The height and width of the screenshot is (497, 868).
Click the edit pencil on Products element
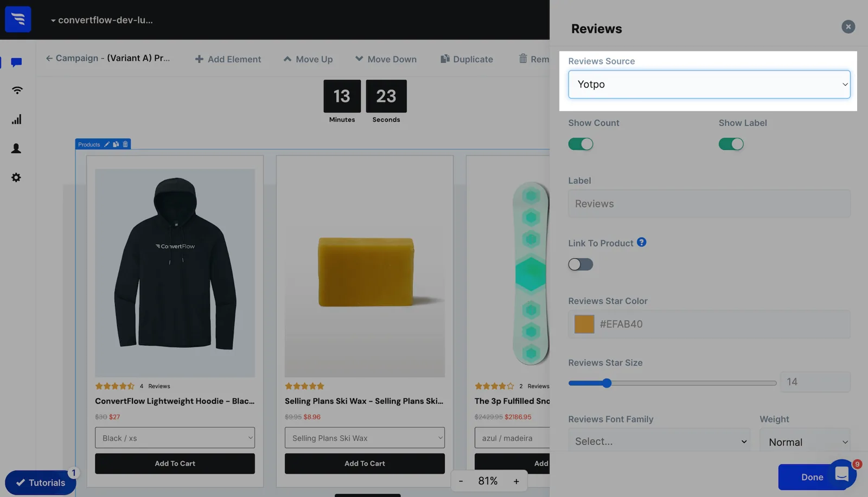[107, 144]
